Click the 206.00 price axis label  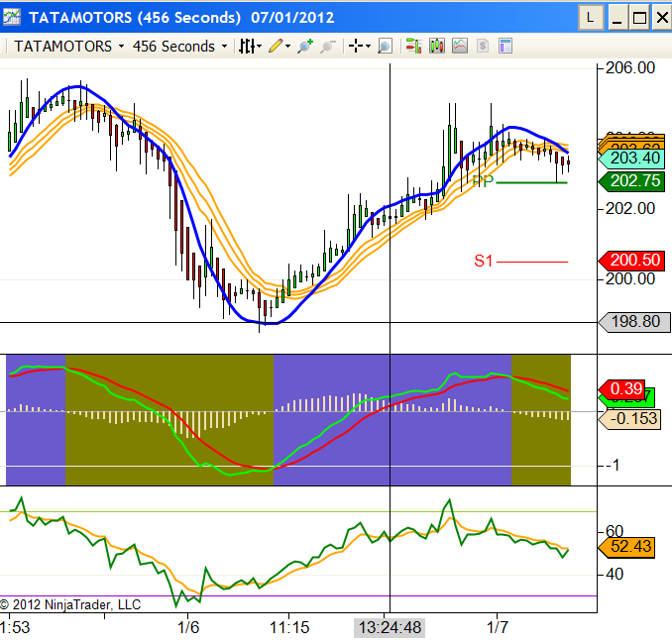pos(630,67)
